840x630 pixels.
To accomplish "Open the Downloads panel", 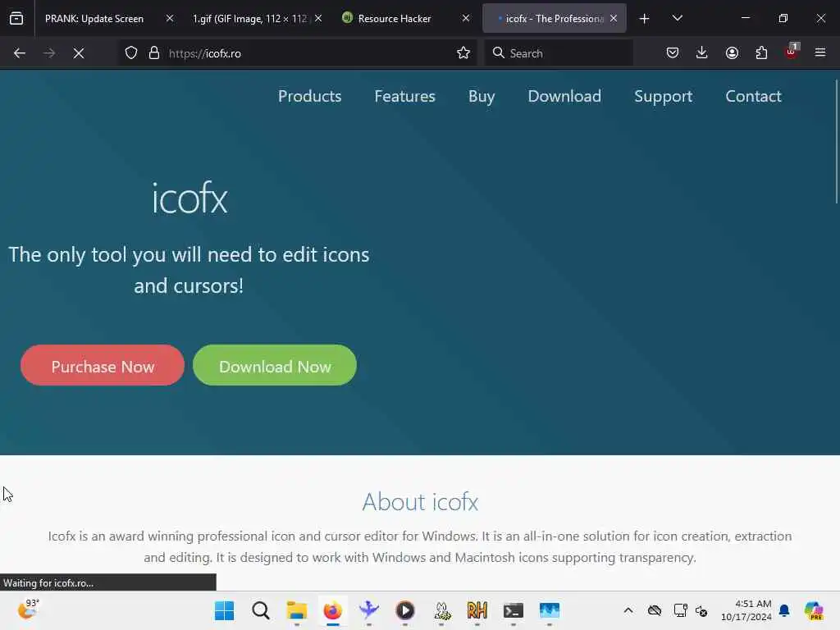I will click(702, 53).
